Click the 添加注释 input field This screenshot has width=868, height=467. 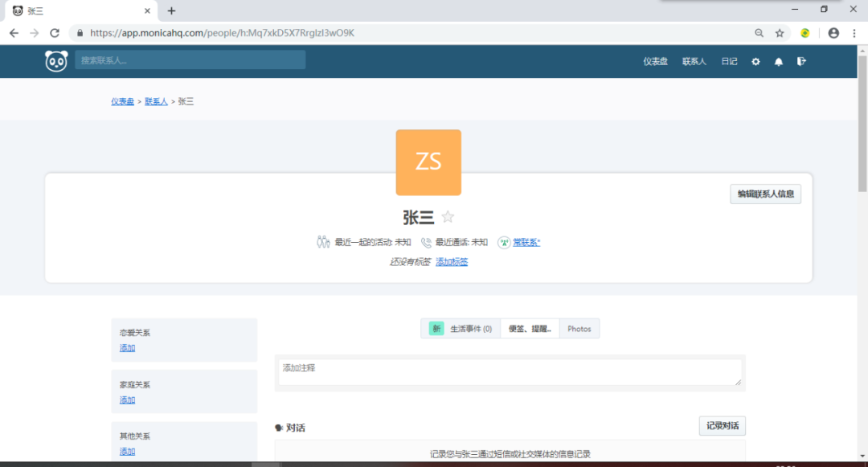tap(510, 371)
